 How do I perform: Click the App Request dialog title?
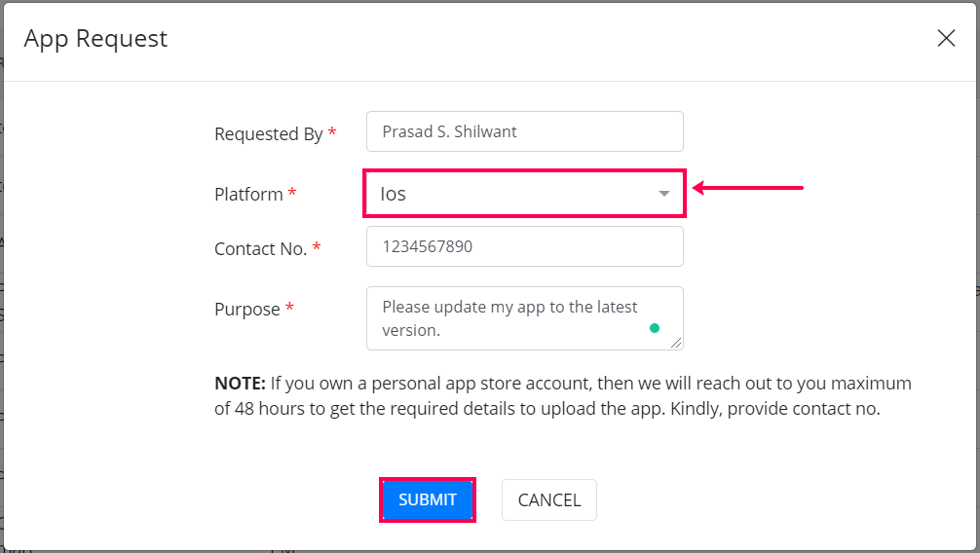click(95, 38)
